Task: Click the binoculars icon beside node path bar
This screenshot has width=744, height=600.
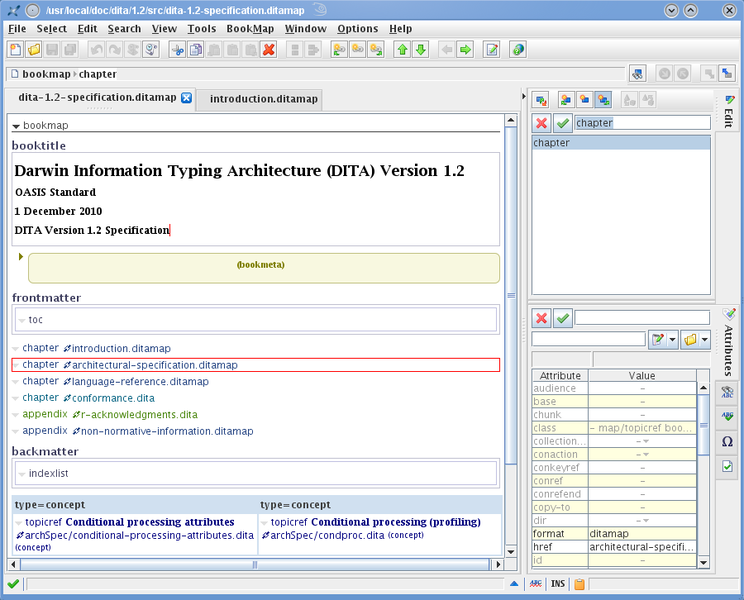Action: [x=637, y=74]
